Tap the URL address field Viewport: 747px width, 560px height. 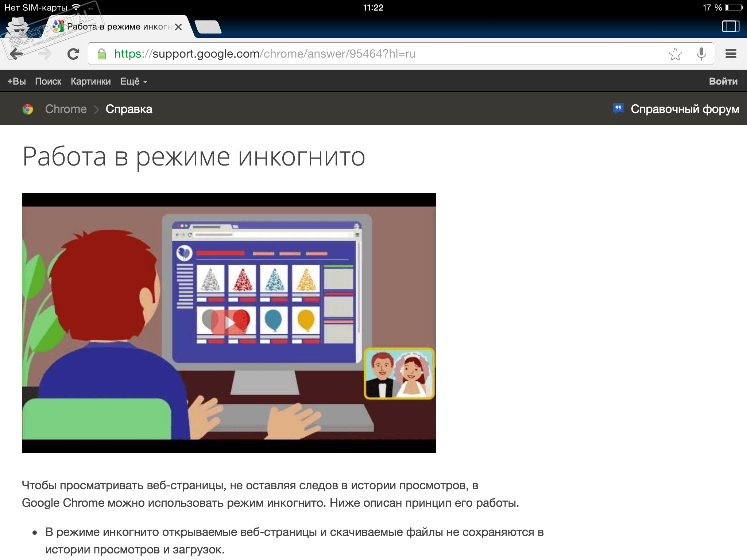click(365, 54)
